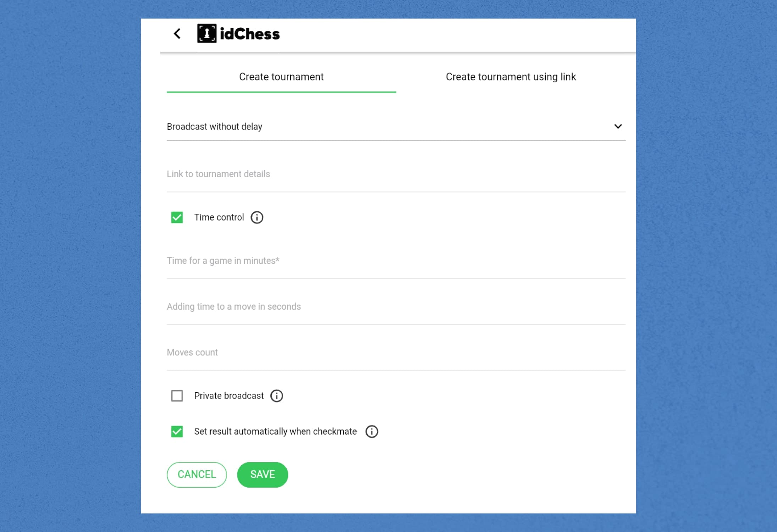This screenshot has width=777, height=532.
Task: Toggle the Private broadcast checkbox
Action: (x=177, y=395)
